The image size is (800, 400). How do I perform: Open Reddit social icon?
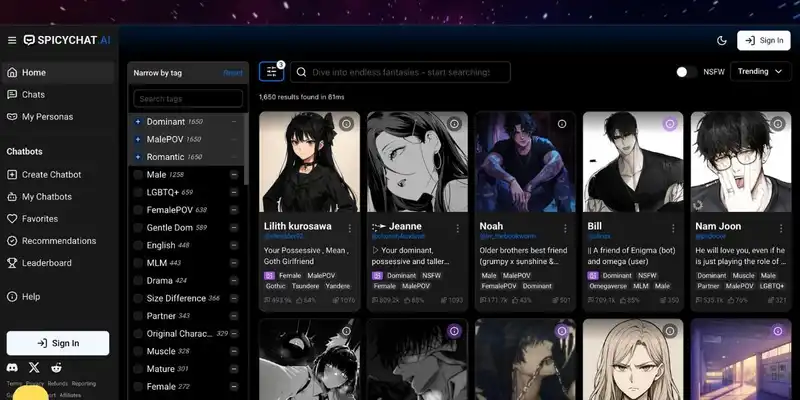[x=56, y=367]
